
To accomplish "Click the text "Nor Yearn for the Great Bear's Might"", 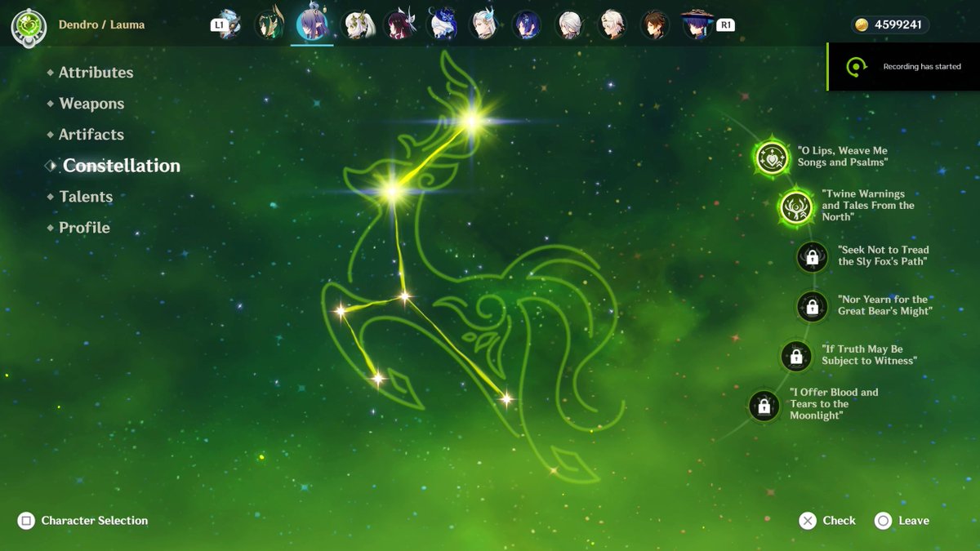I will 885,305.
